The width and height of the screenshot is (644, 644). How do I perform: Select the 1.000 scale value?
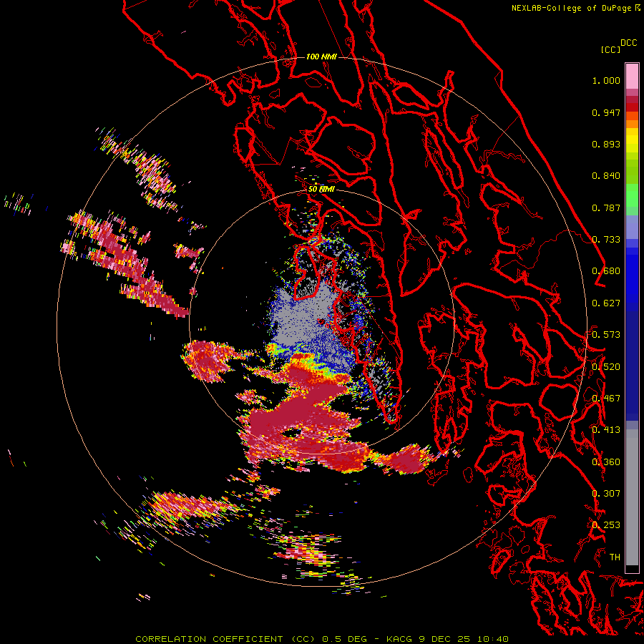(606, 81)
